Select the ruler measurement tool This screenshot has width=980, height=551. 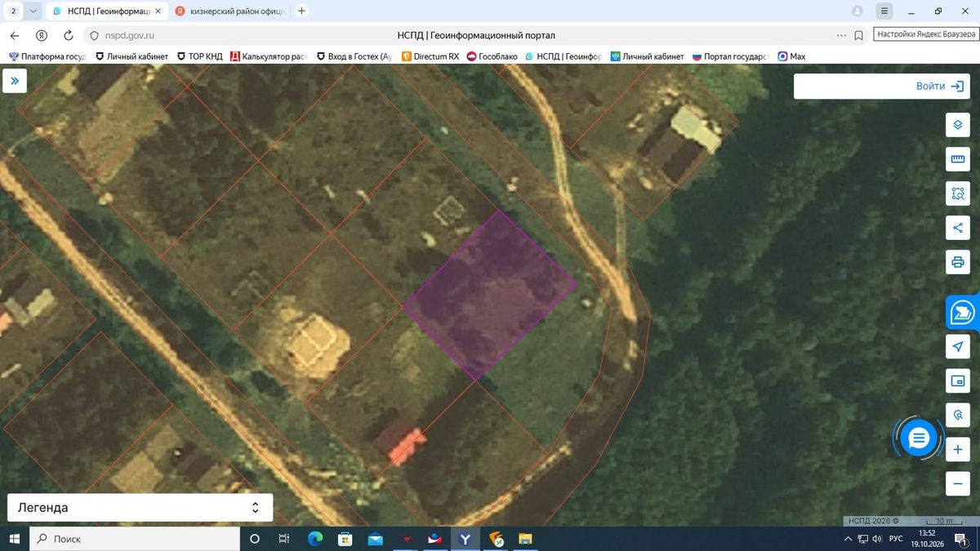[x=958, y=159]
